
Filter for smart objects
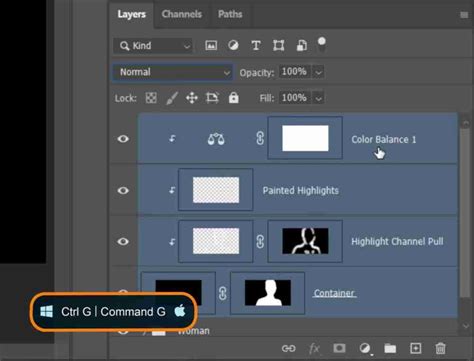[302, 45]
